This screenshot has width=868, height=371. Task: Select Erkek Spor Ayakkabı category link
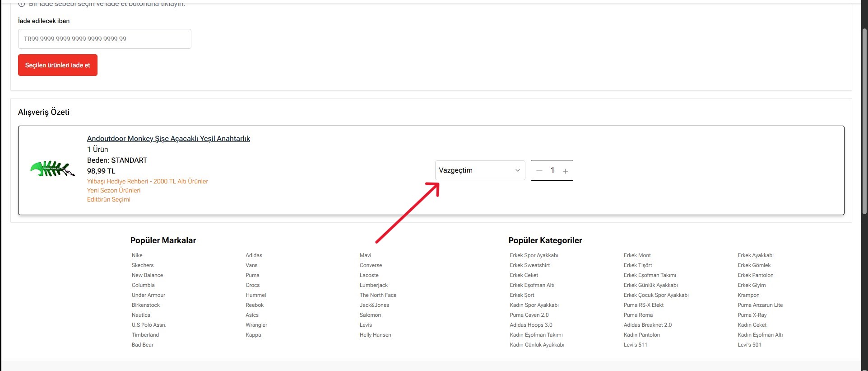(x=534, y=255)
